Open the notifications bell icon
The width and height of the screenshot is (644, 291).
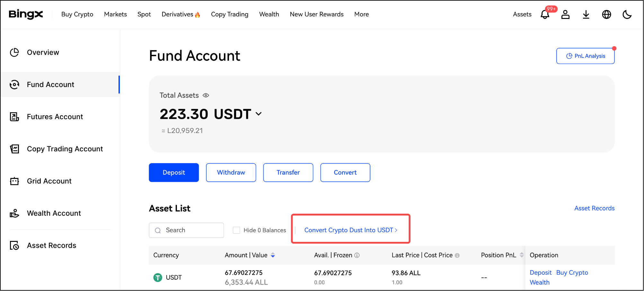(x=545, y=14)
